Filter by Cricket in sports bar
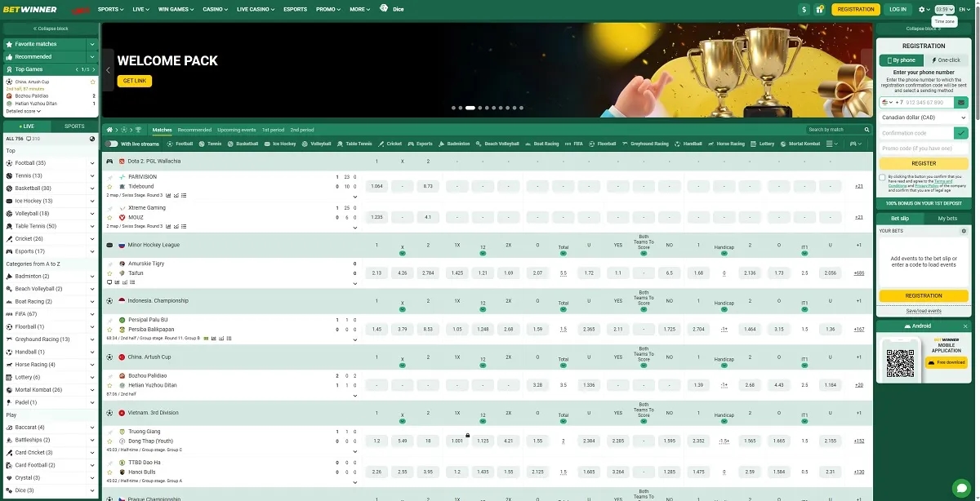Image resolution: width=980 pixels, height=501 pixels. pyautogui.click(x=390, y=144)
